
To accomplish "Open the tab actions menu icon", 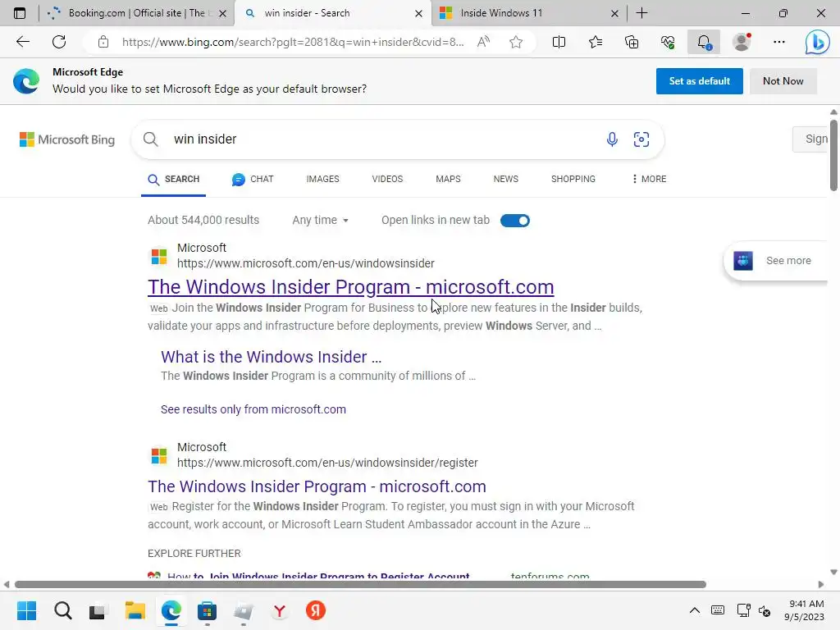I will [x=20, y=13].
